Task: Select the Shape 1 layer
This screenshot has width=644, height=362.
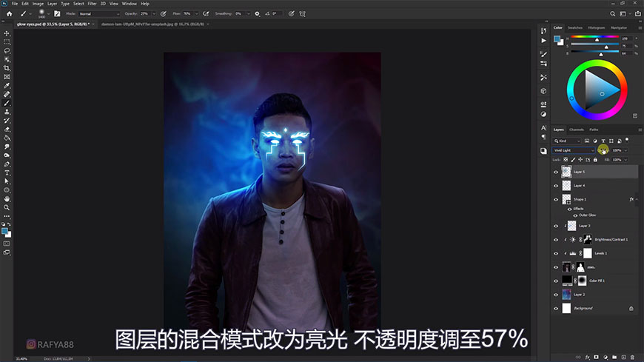Action: pyautogui.click(x=592, y=199)
